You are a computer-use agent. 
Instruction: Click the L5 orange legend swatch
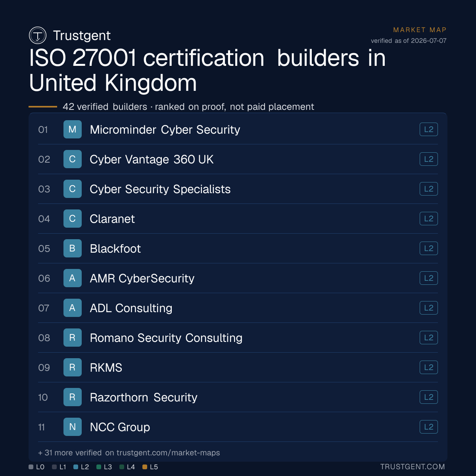pos(145,467)
